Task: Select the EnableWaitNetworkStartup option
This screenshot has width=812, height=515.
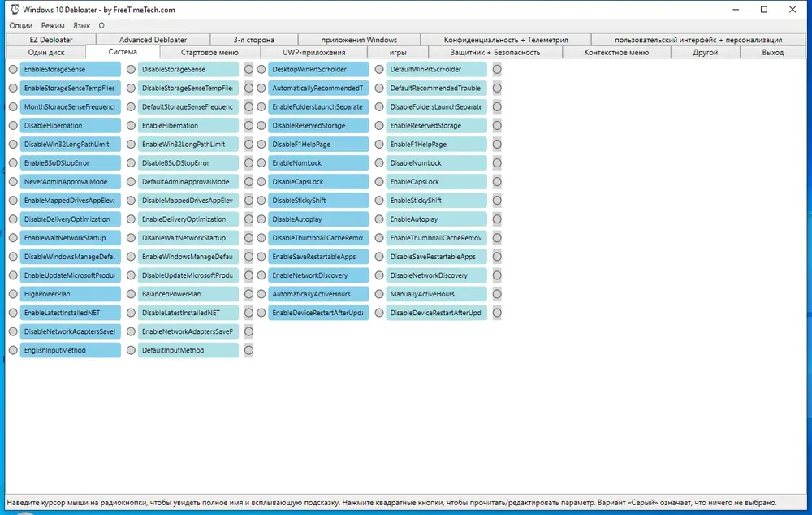Action: [13, 238]
